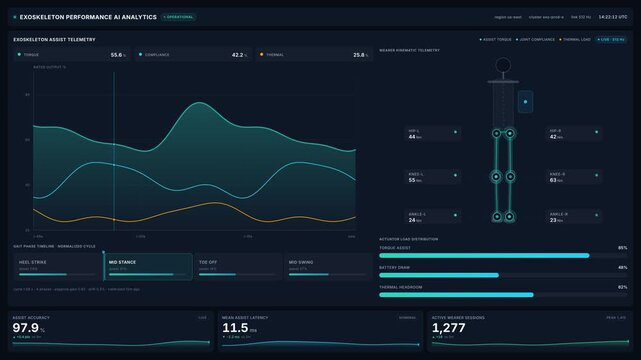Click the Assist Accuracy sparkline
Screen dimensions: 641x360
coord(111,343)
